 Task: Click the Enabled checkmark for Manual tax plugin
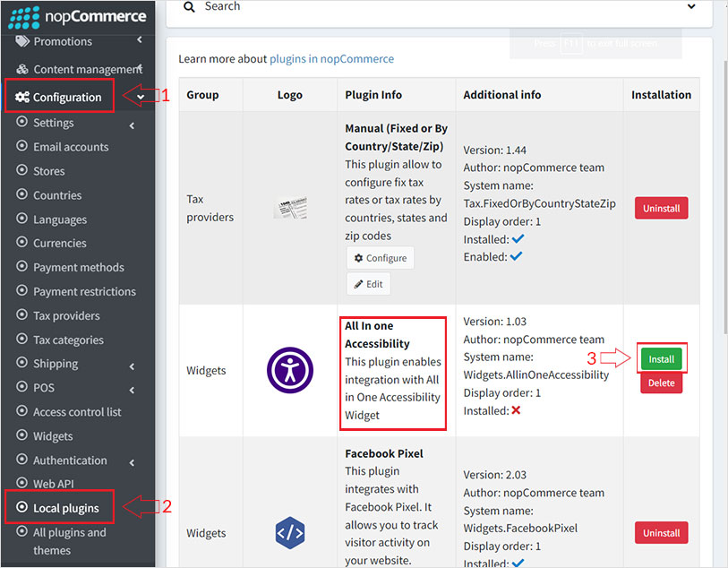[516, 256]
